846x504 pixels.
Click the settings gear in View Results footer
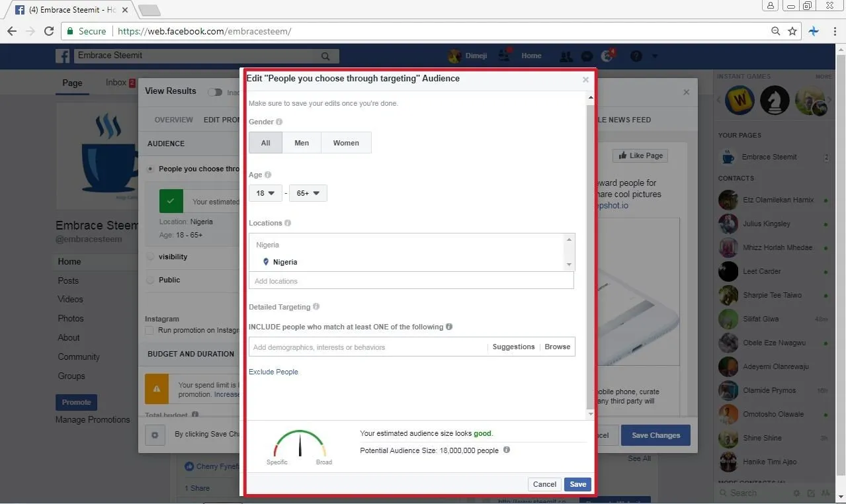(x=155, y=435)
